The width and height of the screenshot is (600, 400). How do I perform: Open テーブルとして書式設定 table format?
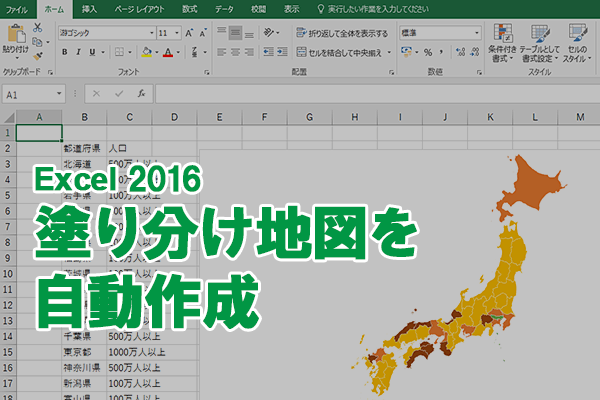pyautogui.click(x=539, y=43)
